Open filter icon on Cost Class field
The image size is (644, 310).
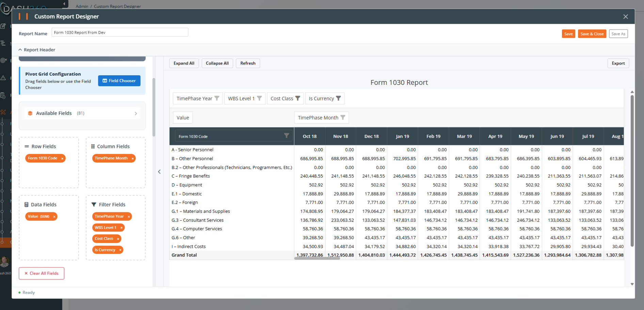pos(297,98)
